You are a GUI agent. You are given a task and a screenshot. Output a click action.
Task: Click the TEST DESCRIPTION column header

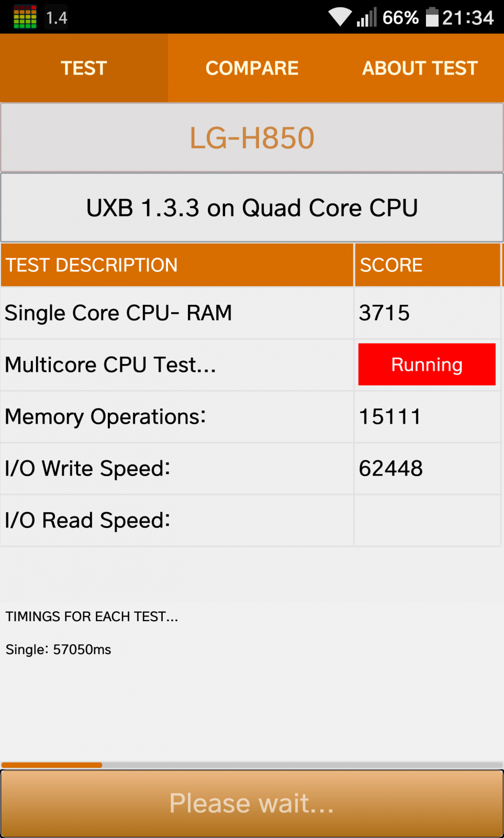[177, 265]
